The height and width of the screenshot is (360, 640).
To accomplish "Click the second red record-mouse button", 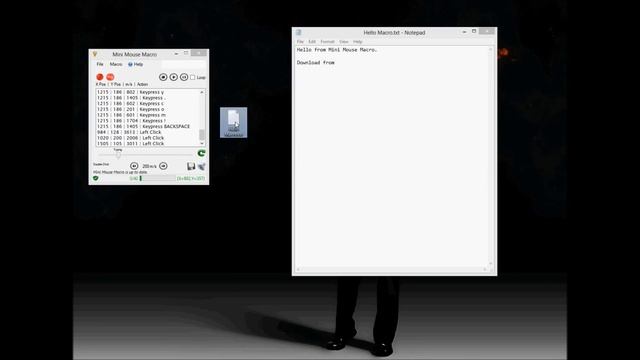I will coord(110,77).
